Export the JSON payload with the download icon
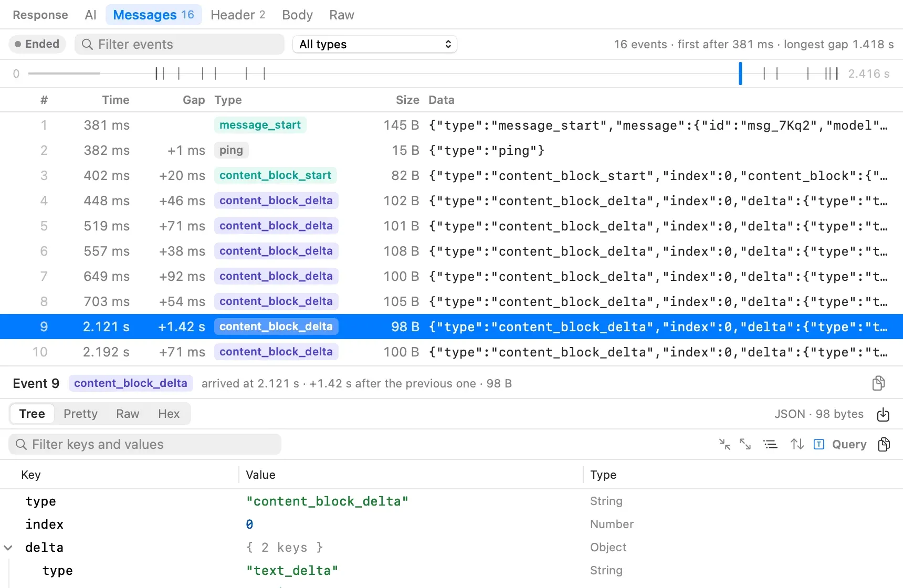This screenshot has width=903, height=588. tap(883, 414)
